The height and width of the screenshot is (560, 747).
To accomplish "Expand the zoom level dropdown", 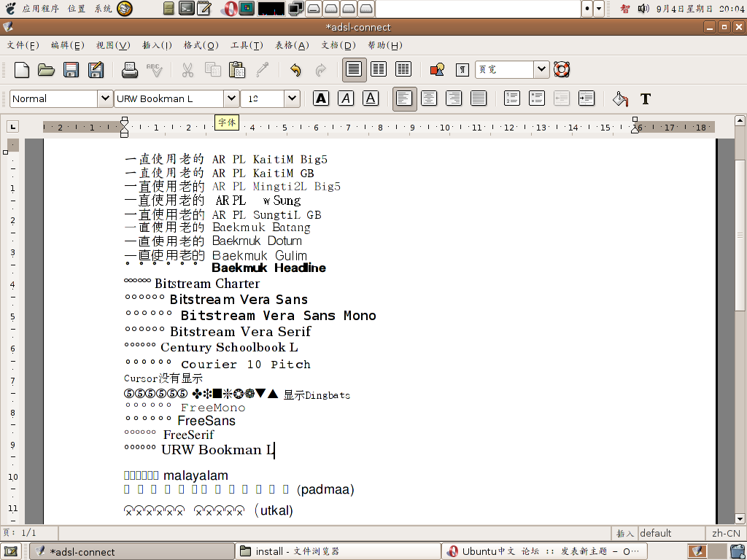I will 541,69.
